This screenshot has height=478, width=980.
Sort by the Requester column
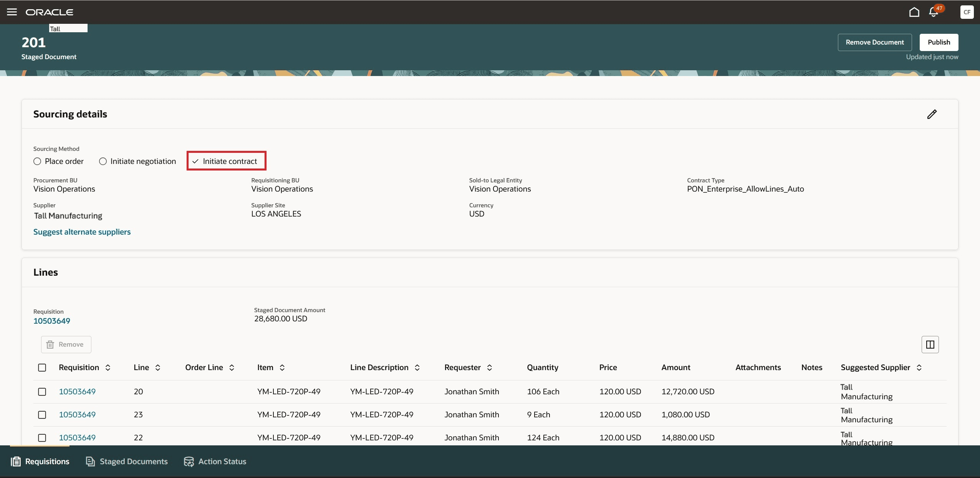[490, 367]
